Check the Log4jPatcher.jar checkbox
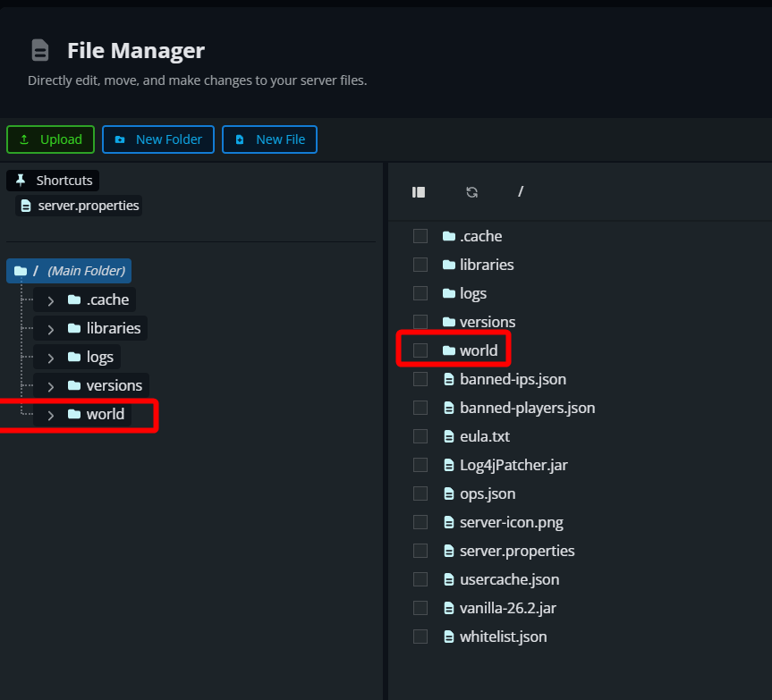 coord(420,465)
